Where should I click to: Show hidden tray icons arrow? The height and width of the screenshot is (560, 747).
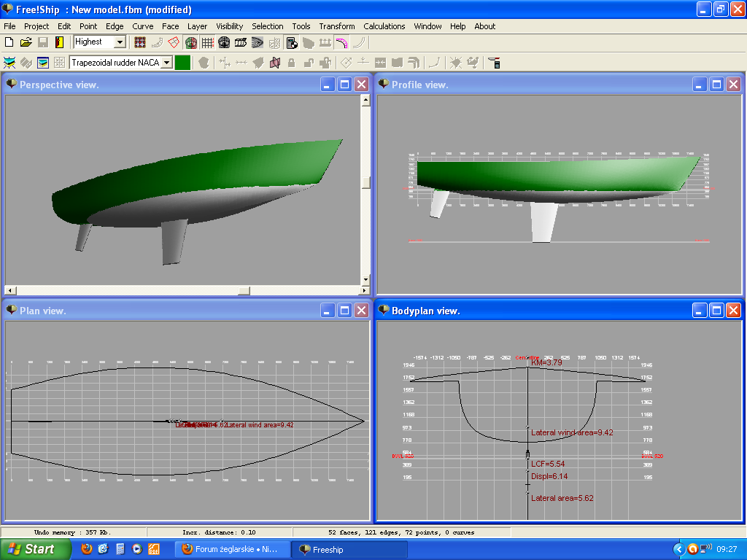679,550
